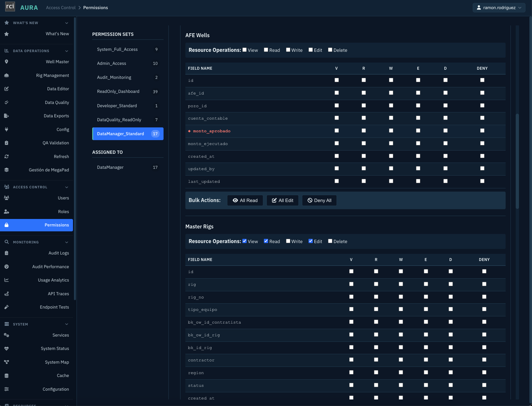532x406 pixels.
Task: Click the Refresh sync icon
Action: pos(7,156)
